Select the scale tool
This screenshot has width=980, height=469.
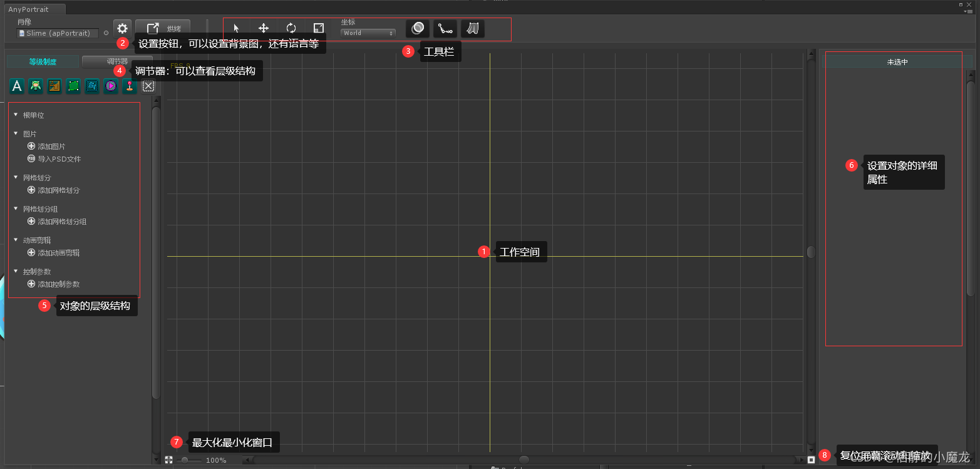(319, 28)
